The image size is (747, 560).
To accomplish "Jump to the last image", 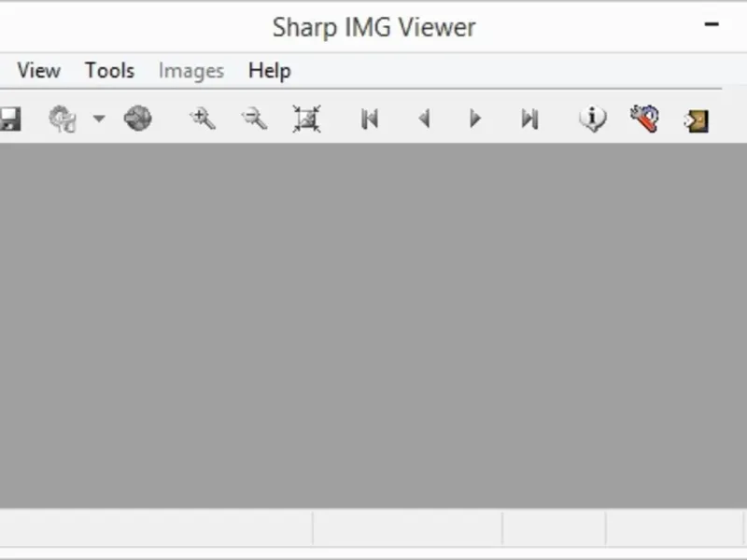I will tap(529, 119).
